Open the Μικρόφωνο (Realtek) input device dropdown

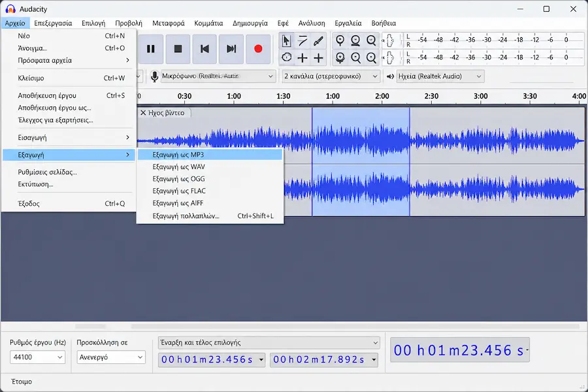click(x=218, y=76)
